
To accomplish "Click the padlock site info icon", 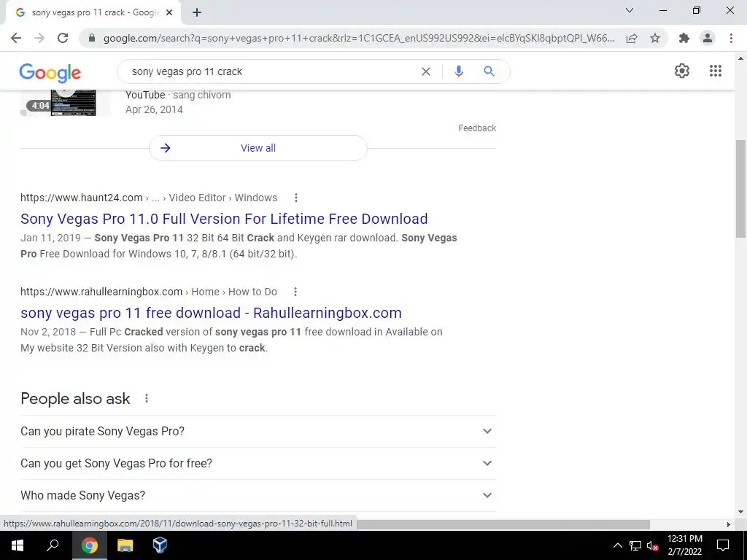I will click(92, 38).
